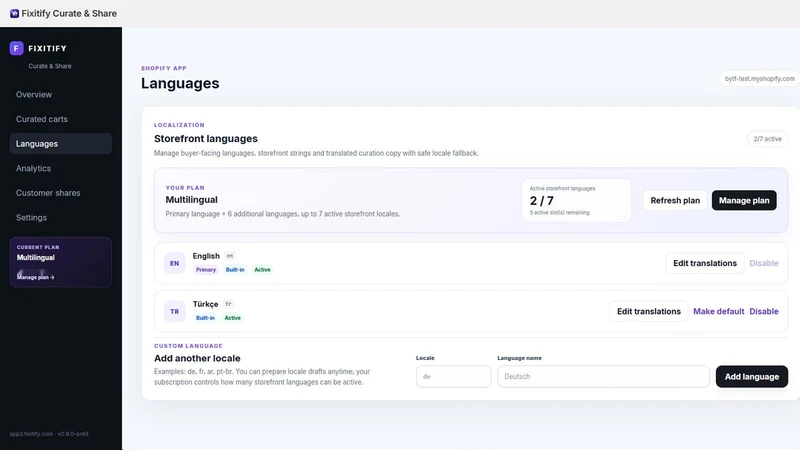Click the Storefront languages heading

tap(206, 139)
